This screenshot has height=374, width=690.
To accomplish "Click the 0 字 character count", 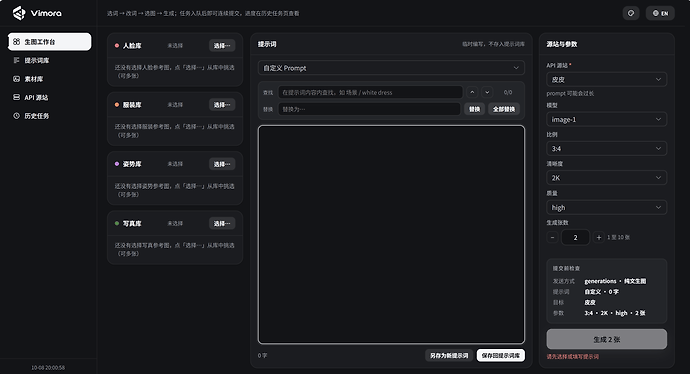I will pyautogui.click(x=262, y=355).
